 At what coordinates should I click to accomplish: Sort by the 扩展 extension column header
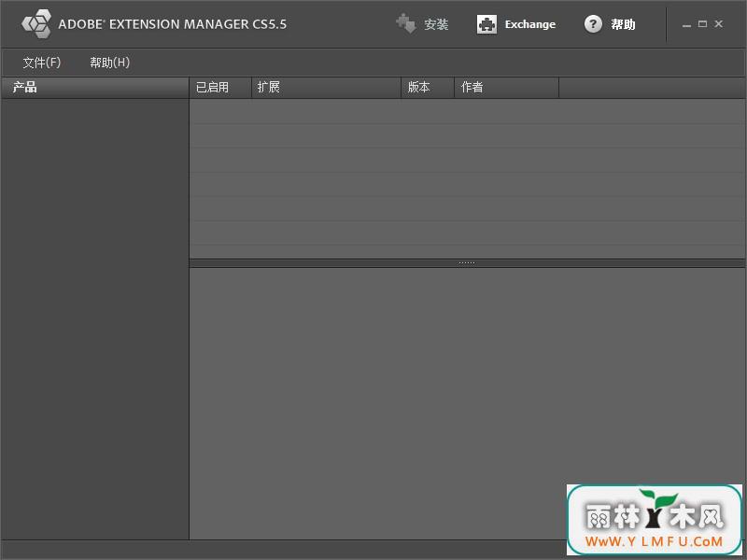[x=326, y=87]
